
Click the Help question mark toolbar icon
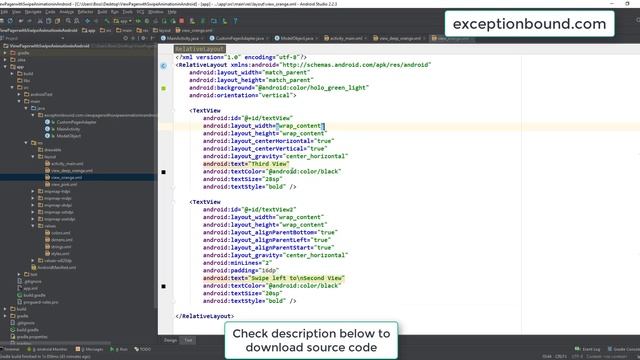(x=236, y=21)
